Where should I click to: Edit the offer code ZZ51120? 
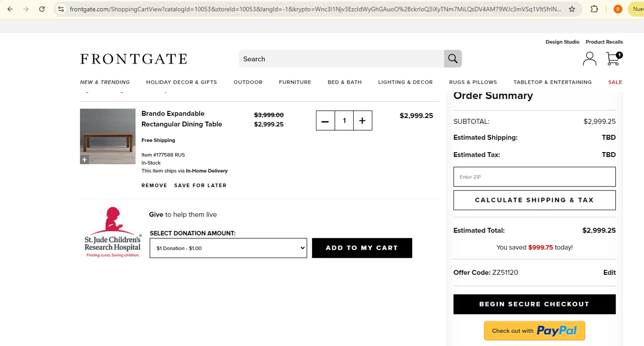(609, 273)
